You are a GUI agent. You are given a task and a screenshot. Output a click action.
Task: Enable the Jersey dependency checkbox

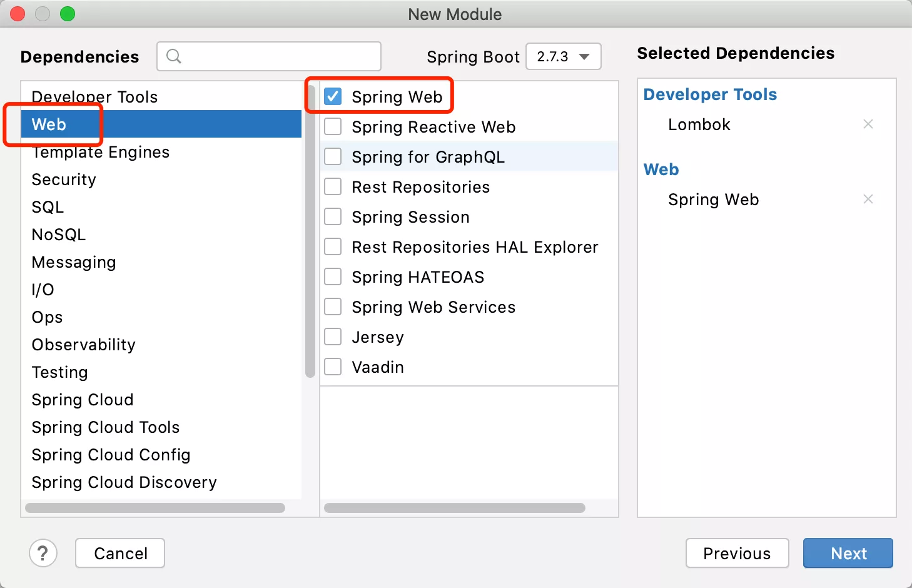333,337
